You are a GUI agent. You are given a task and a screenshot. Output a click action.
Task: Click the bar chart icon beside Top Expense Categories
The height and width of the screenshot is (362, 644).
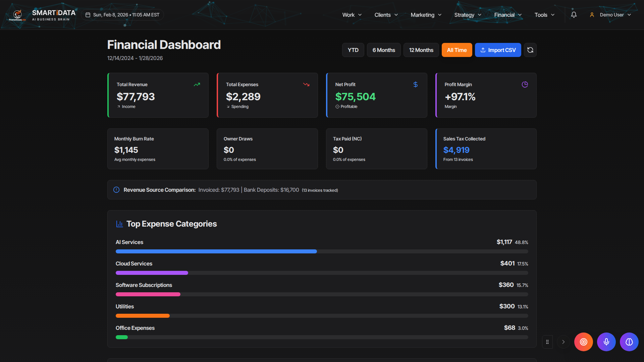(119, 224)
